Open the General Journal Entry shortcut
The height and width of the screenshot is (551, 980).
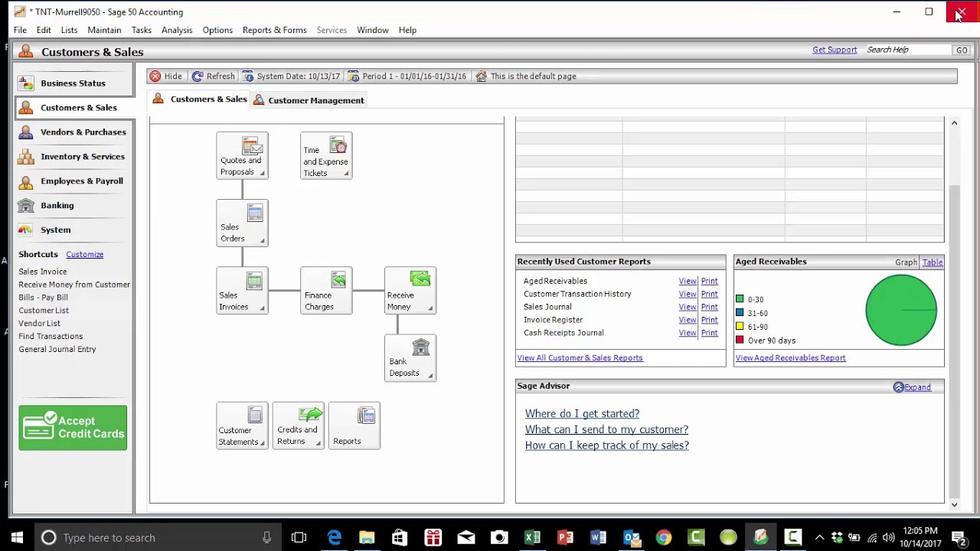coord(57,349)
